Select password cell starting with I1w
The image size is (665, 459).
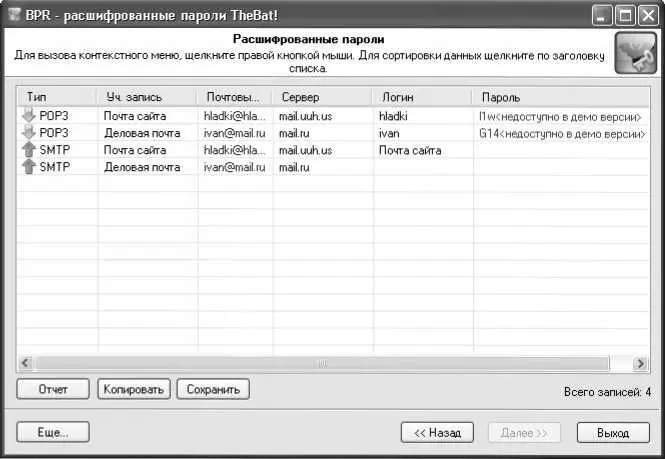560,117
